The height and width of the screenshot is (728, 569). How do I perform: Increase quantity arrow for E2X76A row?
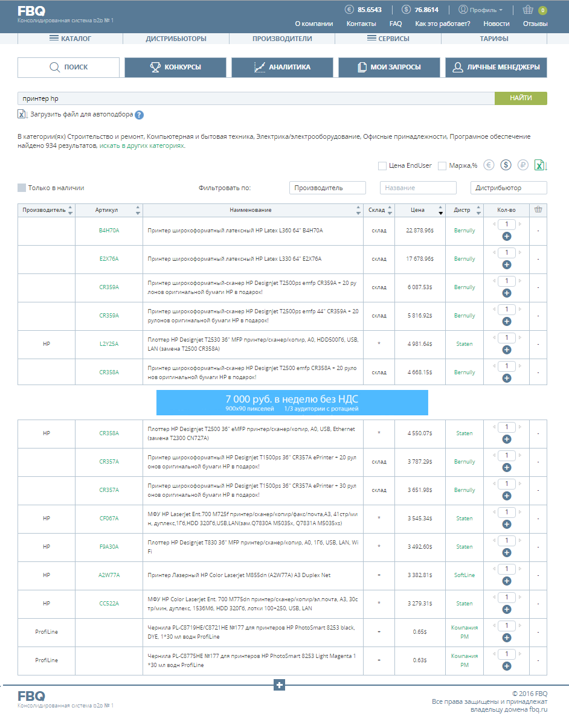click(519, 252)
